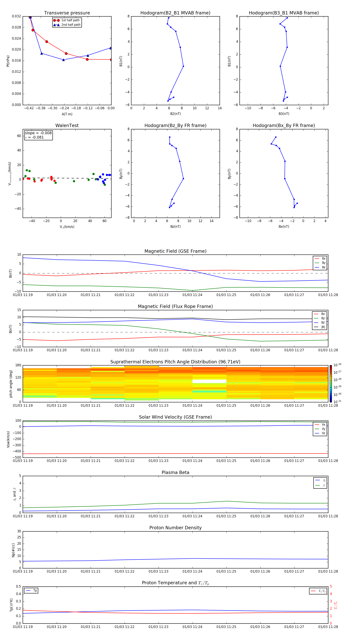Click the Proton Number Density title
Image resolution: width=351 pixels, height=644 pixels.
tap(175, 528)
